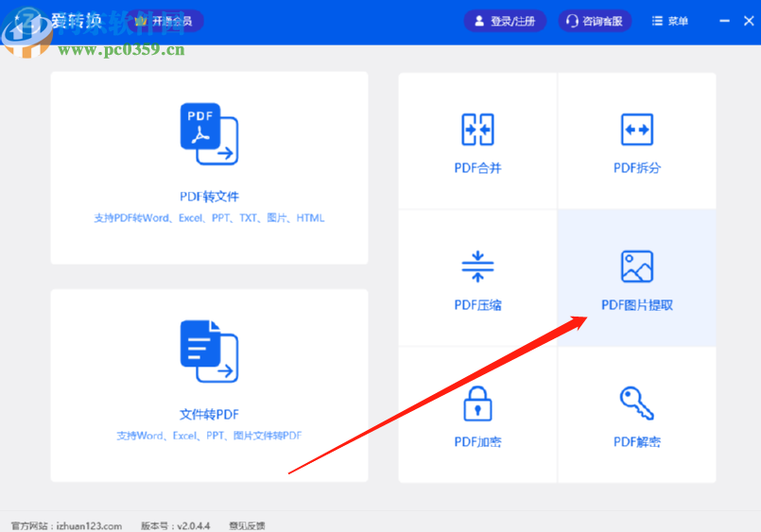Click the PDF合并 label
This screenshot has width=761, height=532.
[477, 168]
